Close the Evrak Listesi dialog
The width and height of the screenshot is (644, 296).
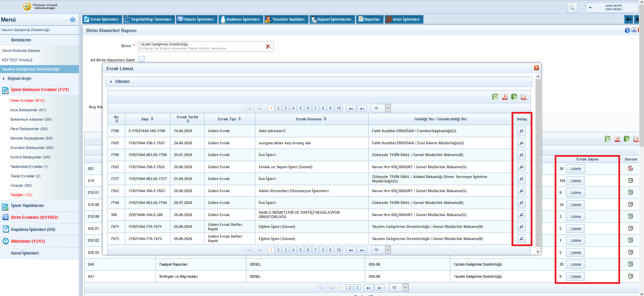[536, 68]
